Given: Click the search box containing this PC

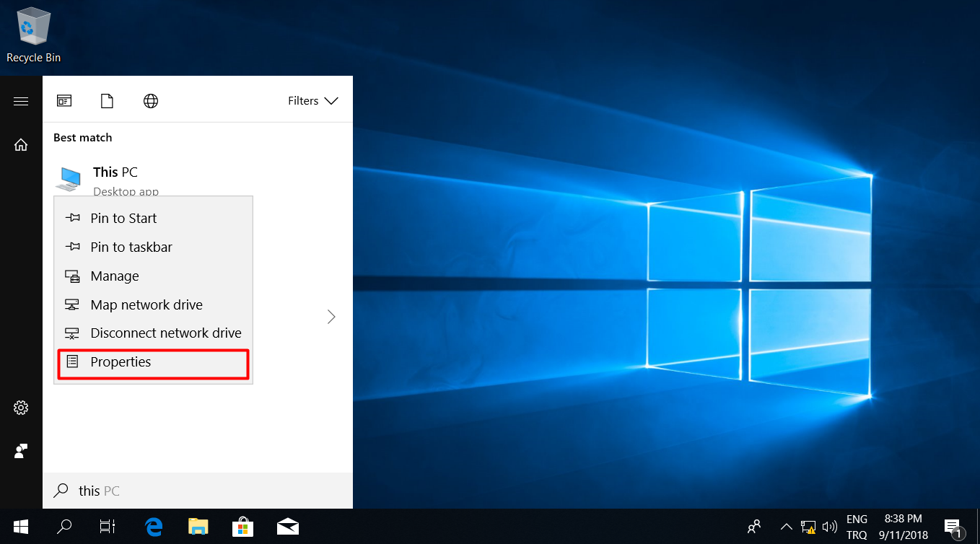Looking at the screenshot, I should click(197, 491).
